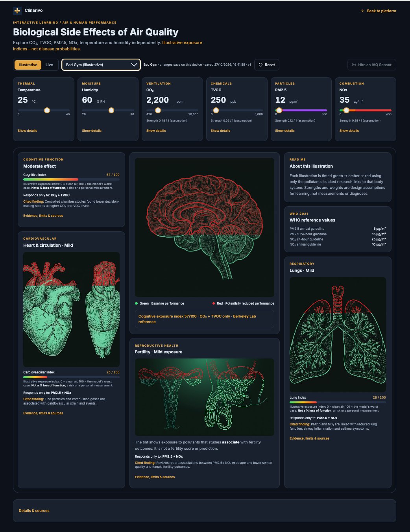This screenshot has height=532, width=410.
Task: Click the 'Fertility · Mild exposure' heading
Action: pyautogui.click(x=159, y=352)
